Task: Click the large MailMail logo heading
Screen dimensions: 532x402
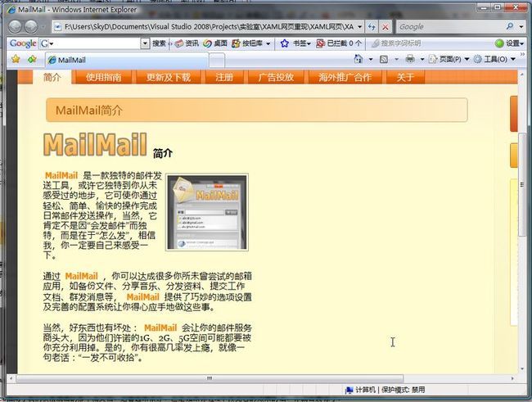Action: coord(95,145)
